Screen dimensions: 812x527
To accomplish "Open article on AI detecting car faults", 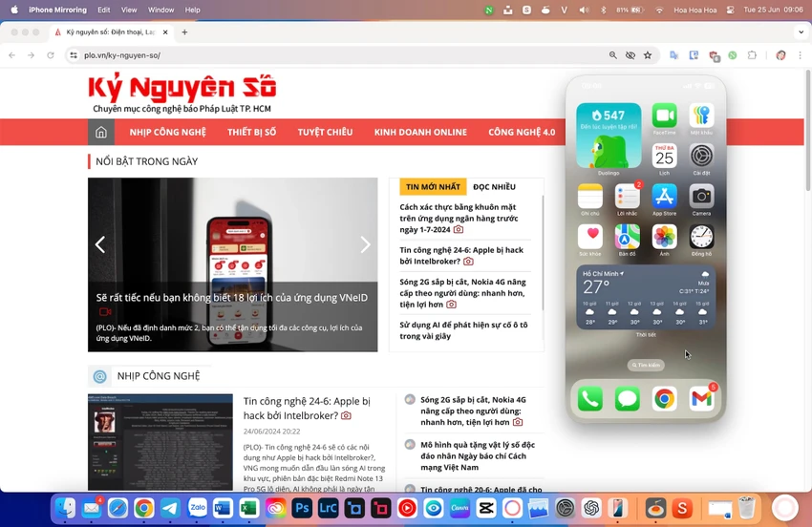I will point(463,330).
